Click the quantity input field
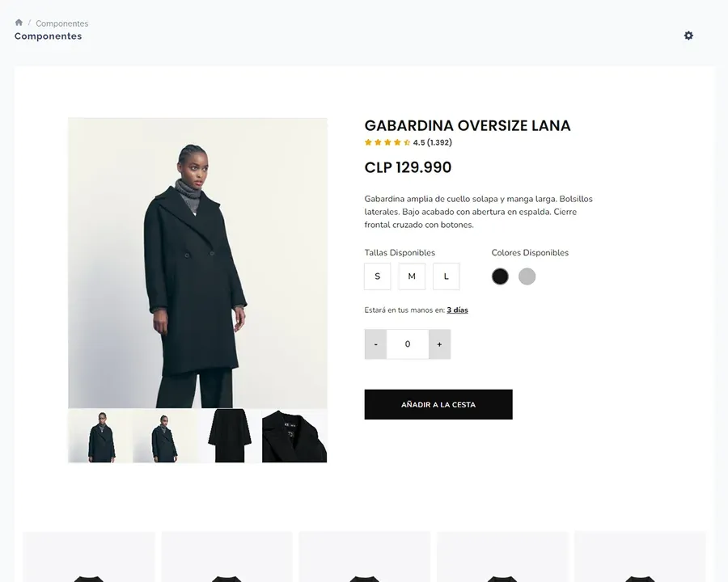The height and width of the screenshot is (582, 728). (408, 344)
